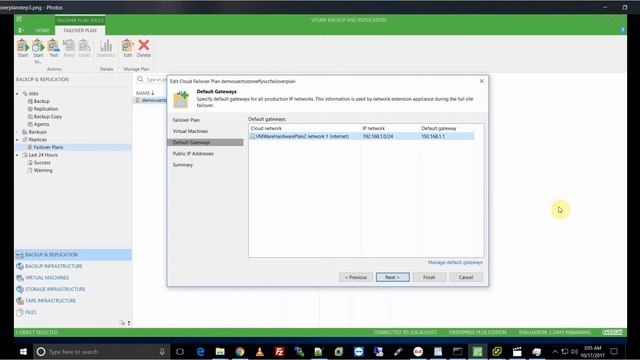The height and width of the screenshot is (360, 640).
Task: Open the Storage Infrastructure view
Action: coord(73,289)
